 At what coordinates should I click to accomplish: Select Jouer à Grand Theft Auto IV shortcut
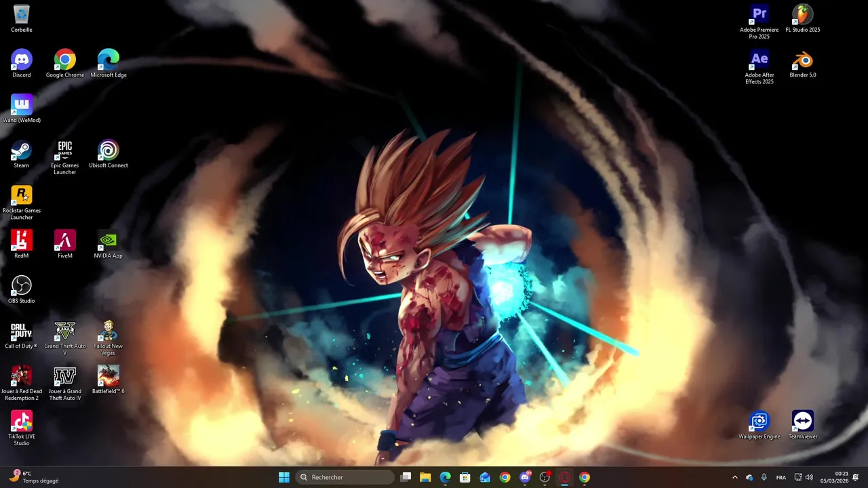coord(65,383)
